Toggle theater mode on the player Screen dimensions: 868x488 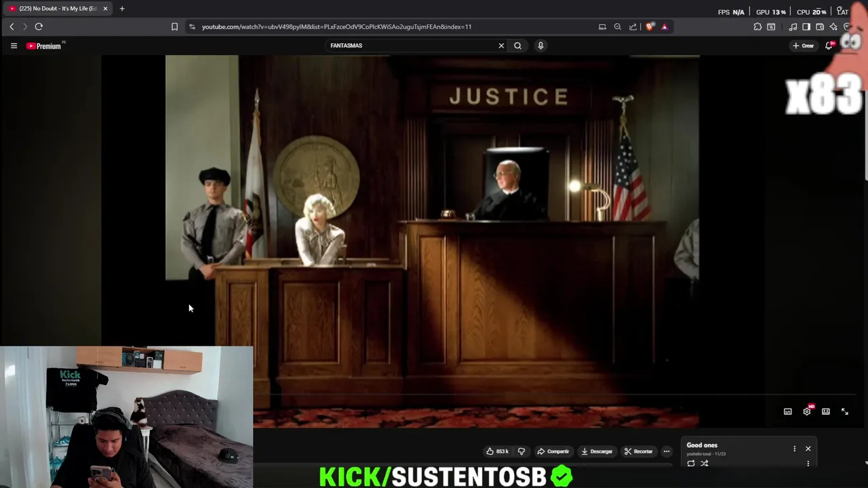[826, 411]
